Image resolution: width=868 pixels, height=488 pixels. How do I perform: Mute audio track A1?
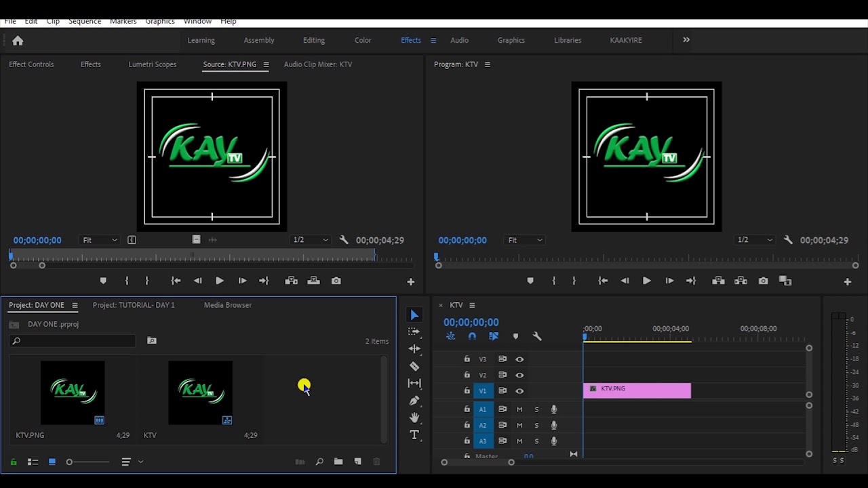click(519, 409)
